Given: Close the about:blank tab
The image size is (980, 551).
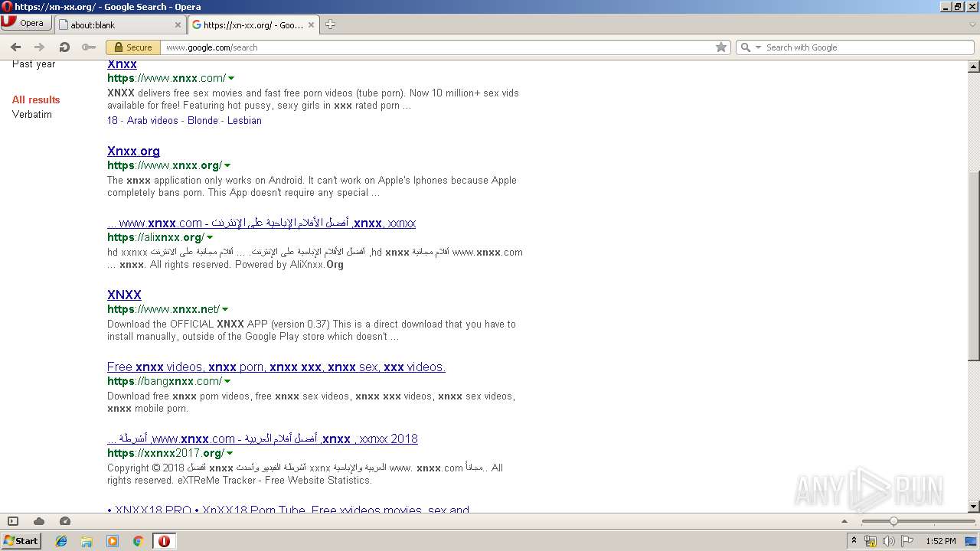Looking at the screenshot, I should coord(178,24).
